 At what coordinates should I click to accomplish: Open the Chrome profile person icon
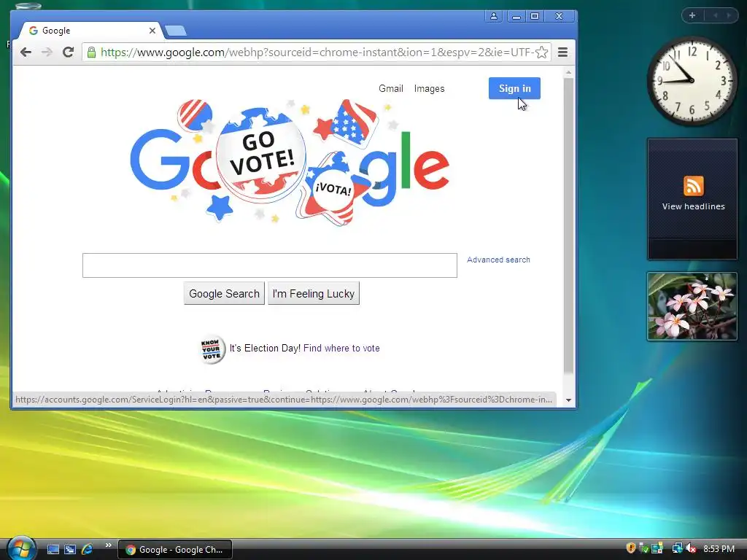(x=494, y=16)
